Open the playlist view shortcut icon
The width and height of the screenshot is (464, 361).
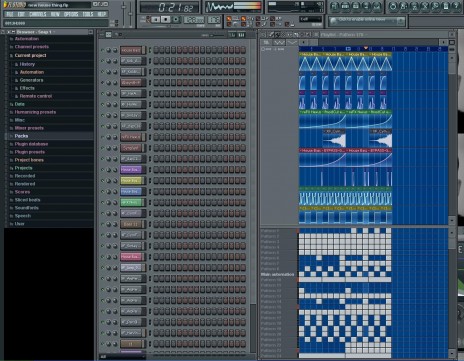click(334, 6)
